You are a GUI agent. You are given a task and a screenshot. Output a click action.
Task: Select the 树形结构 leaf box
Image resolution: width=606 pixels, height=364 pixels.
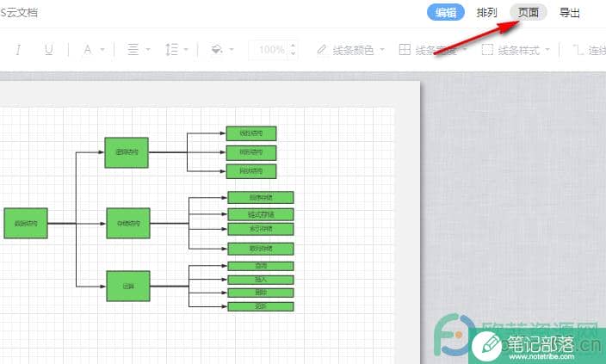click(x=251, y=152)
